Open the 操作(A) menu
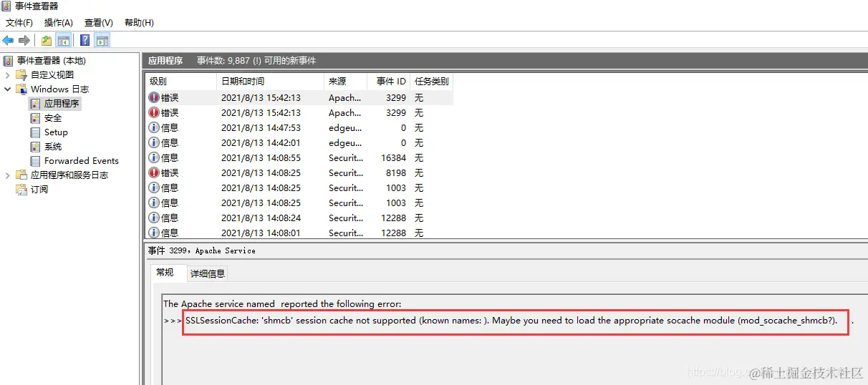 click(59, 23)
